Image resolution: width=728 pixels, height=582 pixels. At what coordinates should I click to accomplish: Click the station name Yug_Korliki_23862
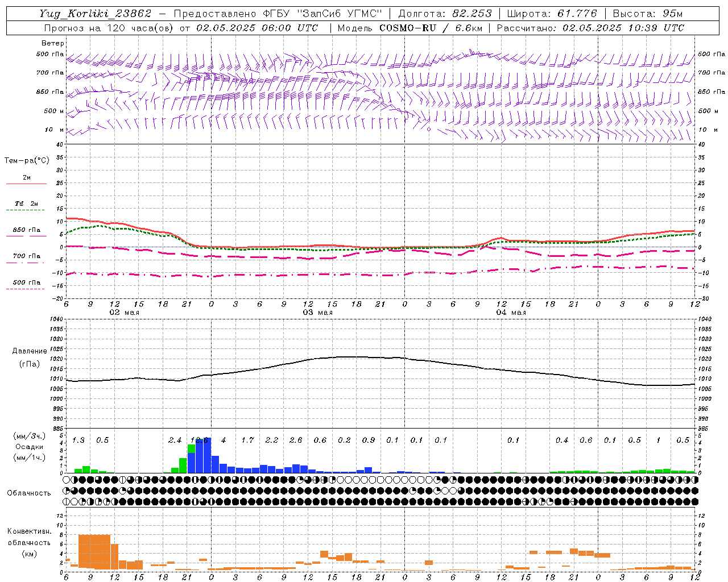[95, 14]
